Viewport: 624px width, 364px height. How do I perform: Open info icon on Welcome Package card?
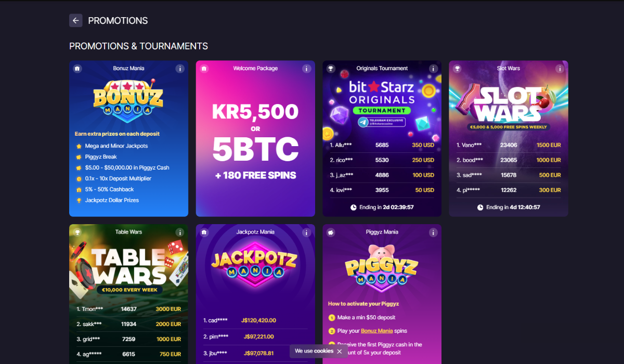click(x=306, y=69)
